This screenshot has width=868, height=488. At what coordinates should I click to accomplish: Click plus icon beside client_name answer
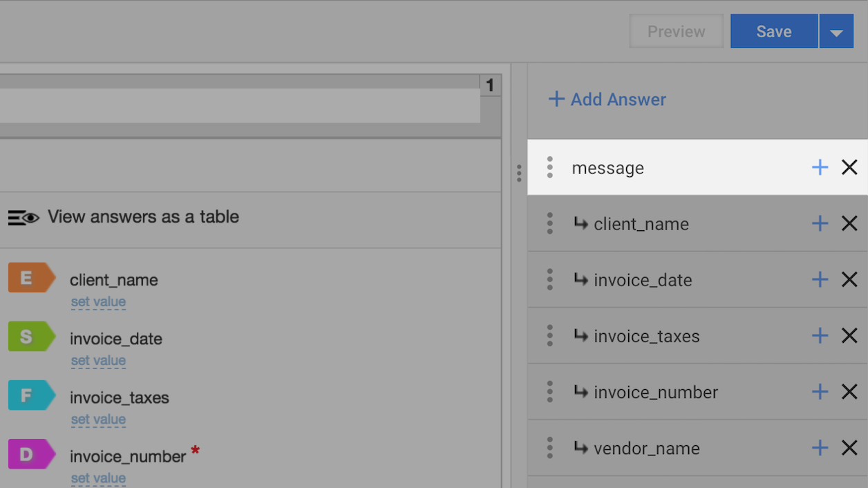click(820, 223)
